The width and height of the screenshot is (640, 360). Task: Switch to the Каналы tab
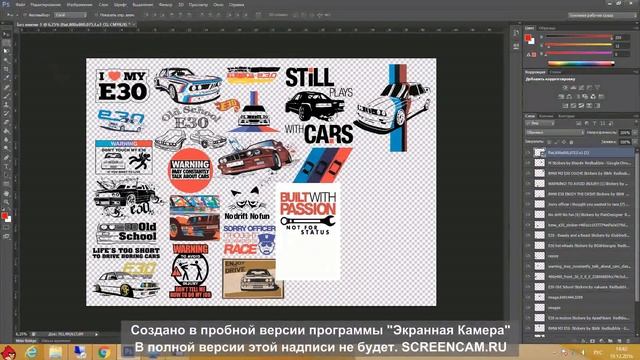click(546, 116)
